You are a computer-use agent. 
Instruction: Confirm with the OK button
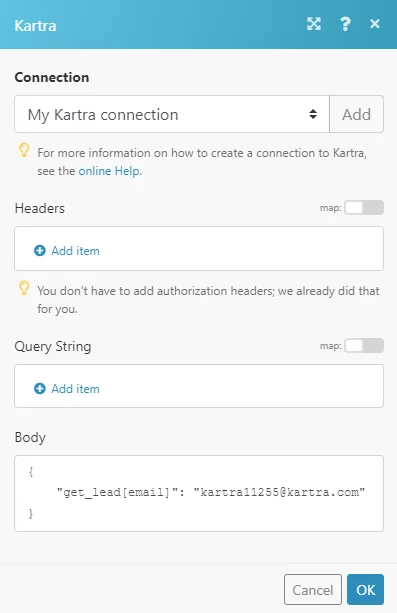(365, 590)
